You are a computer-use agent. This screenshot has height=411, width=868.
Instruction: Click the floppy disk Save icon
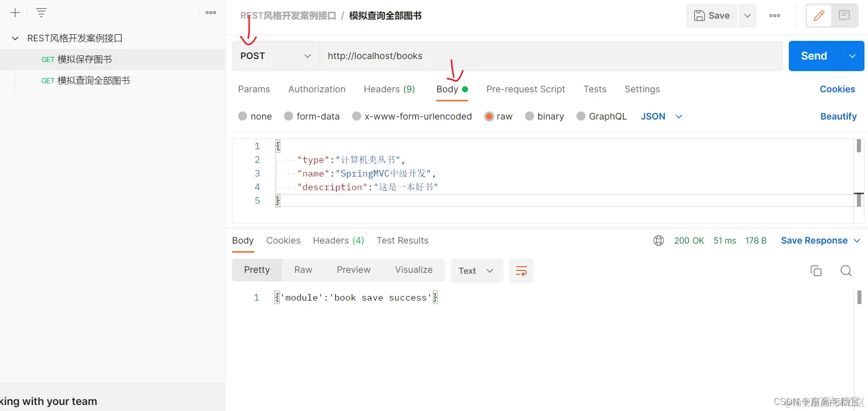[x=699, y=16]
